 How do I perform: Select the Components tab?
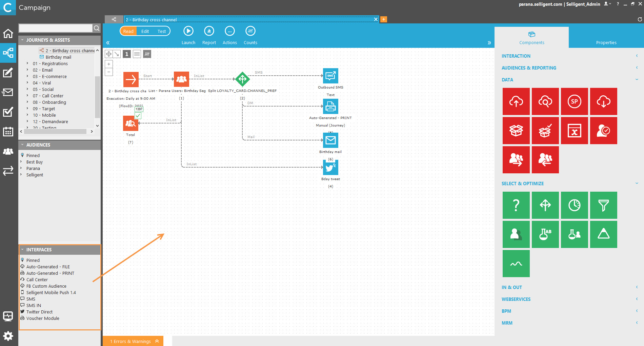coord(531,38)
